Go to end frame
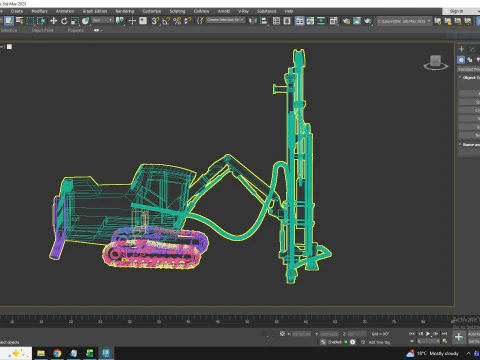Viewport: 480px width, 360px height. point(444,333)
